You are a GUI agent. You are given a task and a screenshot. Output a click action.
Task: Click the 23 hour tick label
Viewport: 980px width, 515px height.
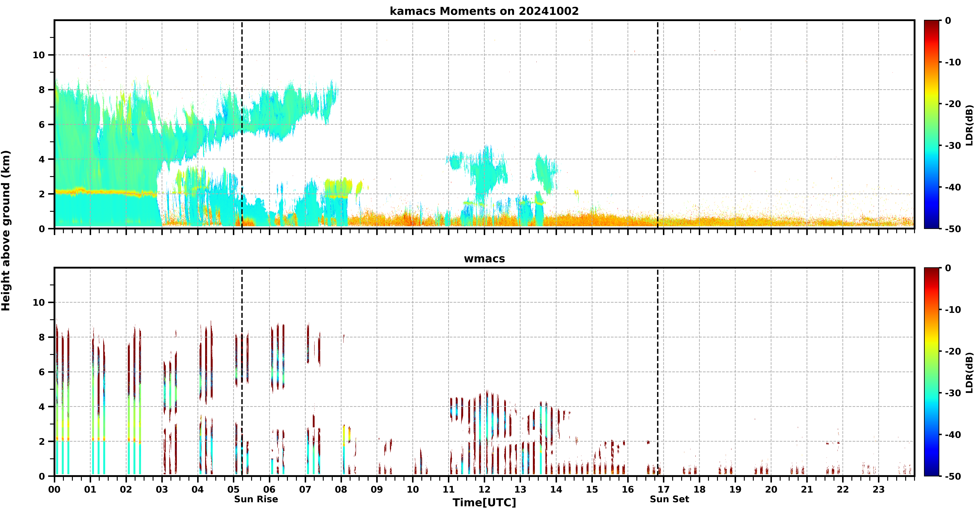878,489
